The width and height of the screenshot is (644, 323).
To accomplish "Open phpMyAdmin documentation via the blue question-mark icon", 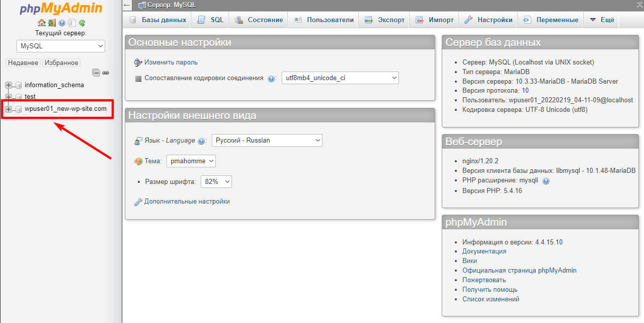I will pos(62,23).
